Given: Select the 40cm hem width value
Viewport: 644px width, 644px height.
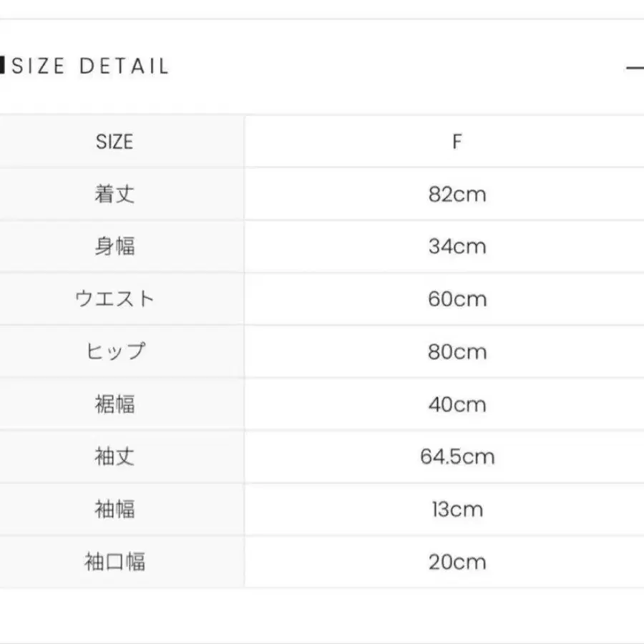Looking at the screenshot, I should [457, 404].
